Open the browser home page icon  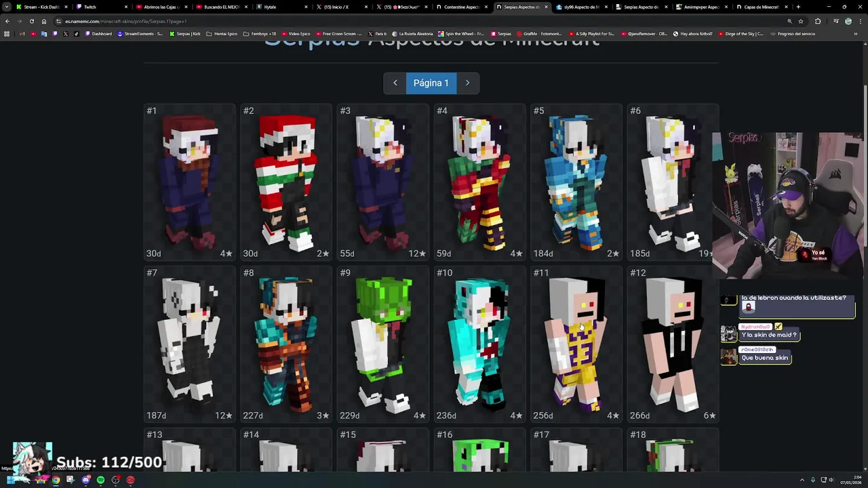coord(44,21)
